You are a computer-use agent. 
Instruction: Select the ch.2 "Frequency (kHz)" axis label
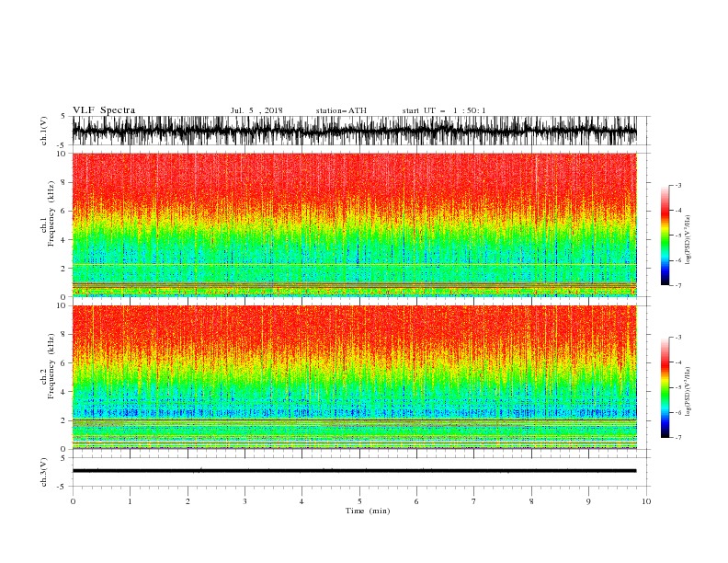[51, 366]
